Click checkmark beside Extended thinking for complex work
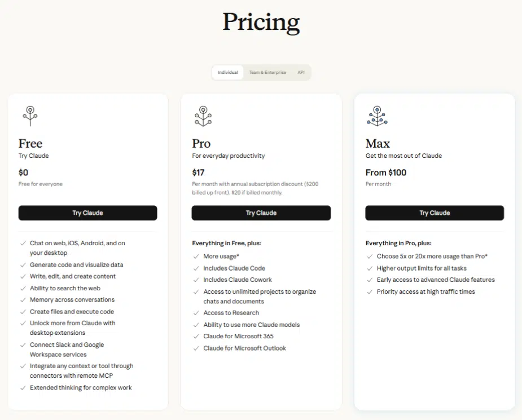 [23, 388]
